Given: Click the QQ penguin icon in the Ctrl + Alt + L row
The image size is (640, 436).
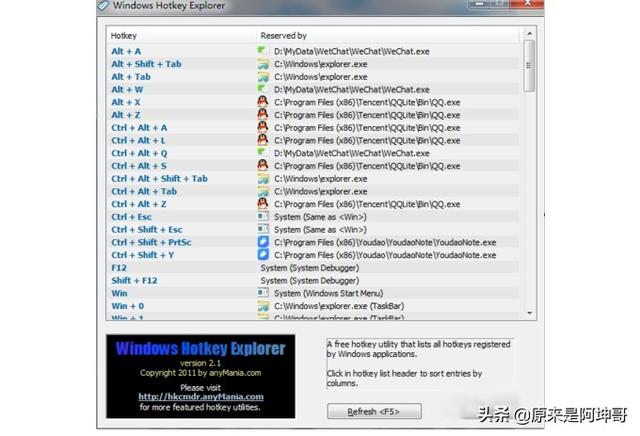Looking at the screenshot, I should point(263,140).
